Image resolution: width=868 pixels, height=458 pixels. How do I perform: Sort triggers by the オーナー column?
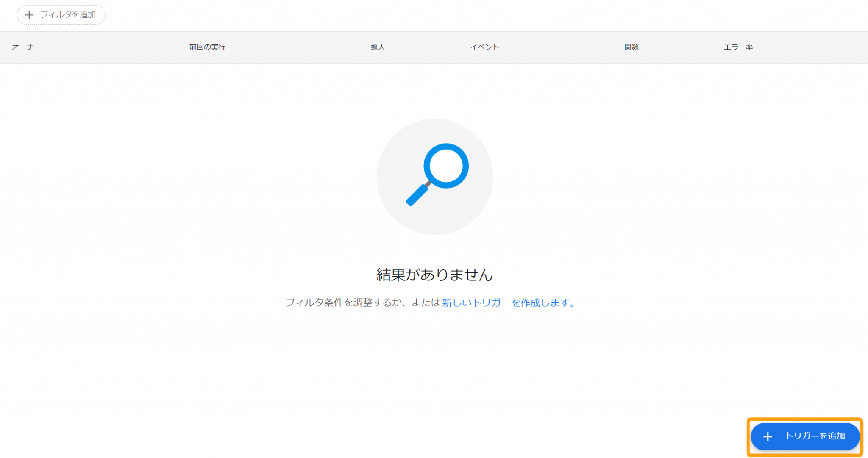pyautogui.click(x=27, y=47)
